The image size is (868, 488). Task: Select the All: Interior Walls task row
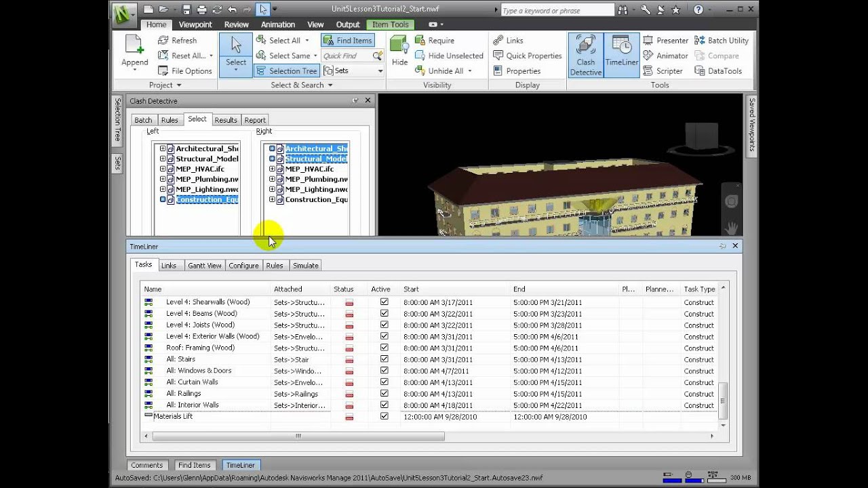429,405
